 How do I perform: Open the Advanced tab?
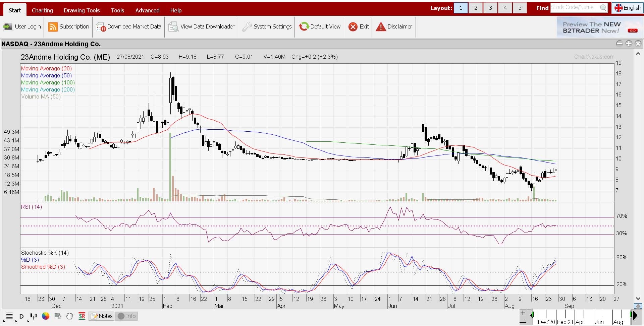(x=147, y=10)
